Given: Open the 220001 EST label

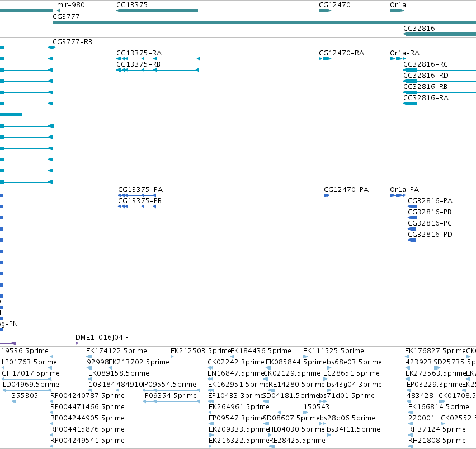Looking at the screenshot, I should 421,418.
